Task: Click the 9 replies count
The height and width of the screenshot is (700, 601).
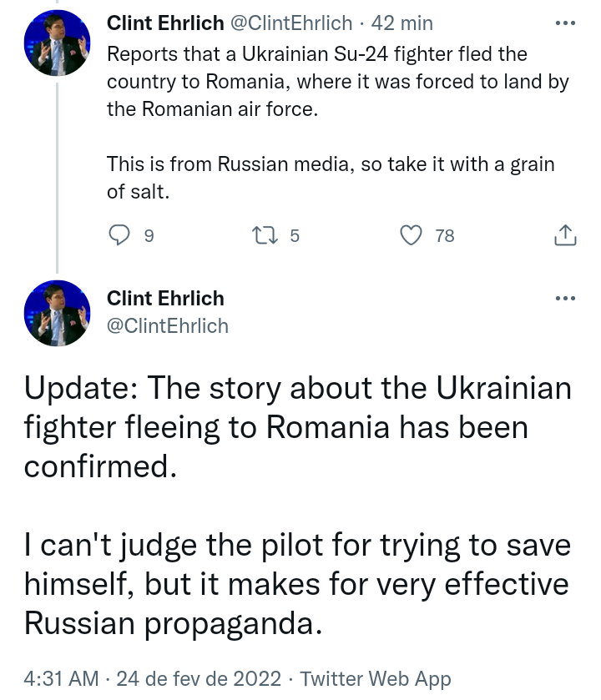Action: (149, 236)
